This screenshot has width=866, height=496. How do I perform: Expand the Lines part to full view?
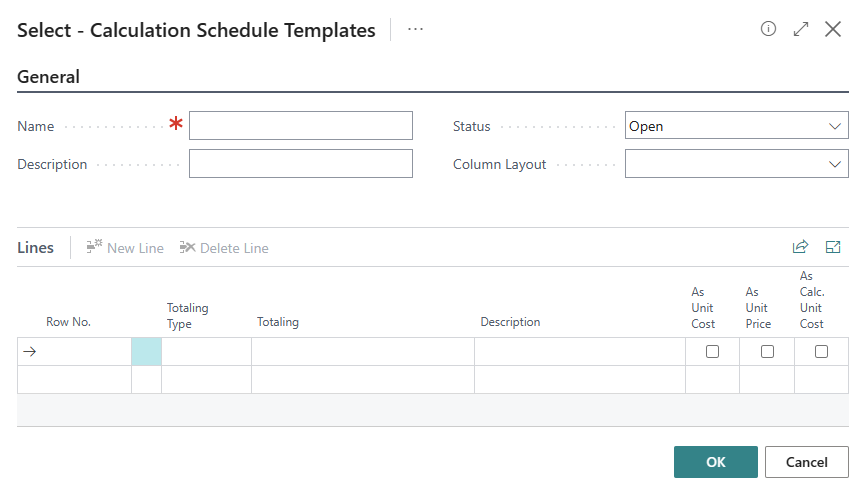833,247
